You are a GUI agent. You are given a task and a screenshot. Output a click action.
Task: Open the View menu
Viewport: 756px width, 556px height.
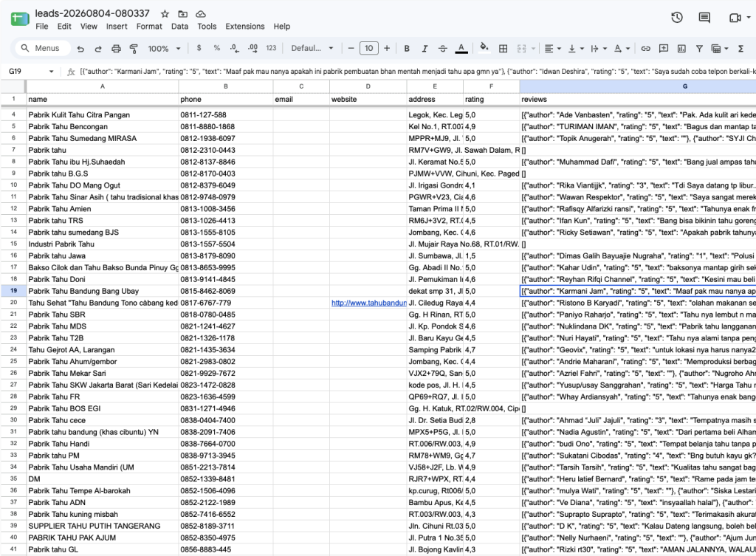pos(89,27)
